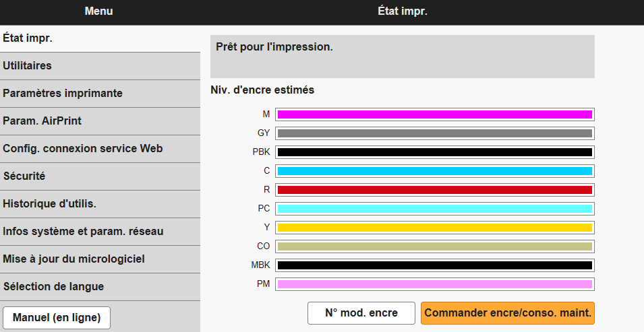Open the Utilitaires menu entry
Screen dimensions: 644x332
pyautogui.click(x=100, y=66)
